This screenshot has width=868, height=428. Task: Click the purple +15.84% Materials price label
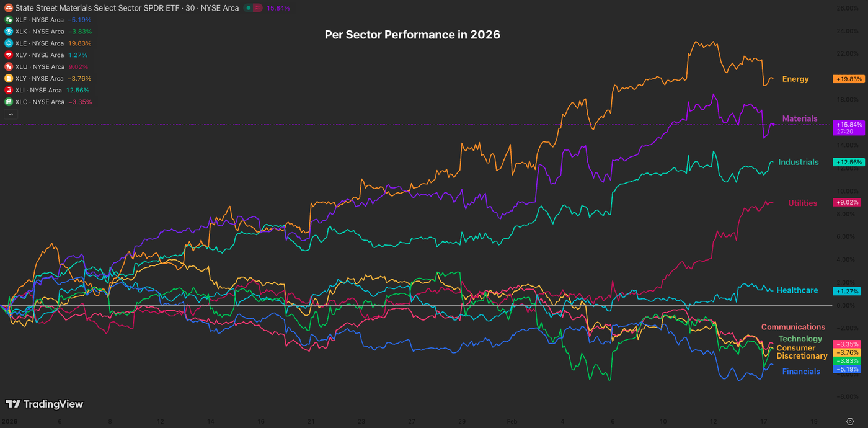[x=849, y=125]
